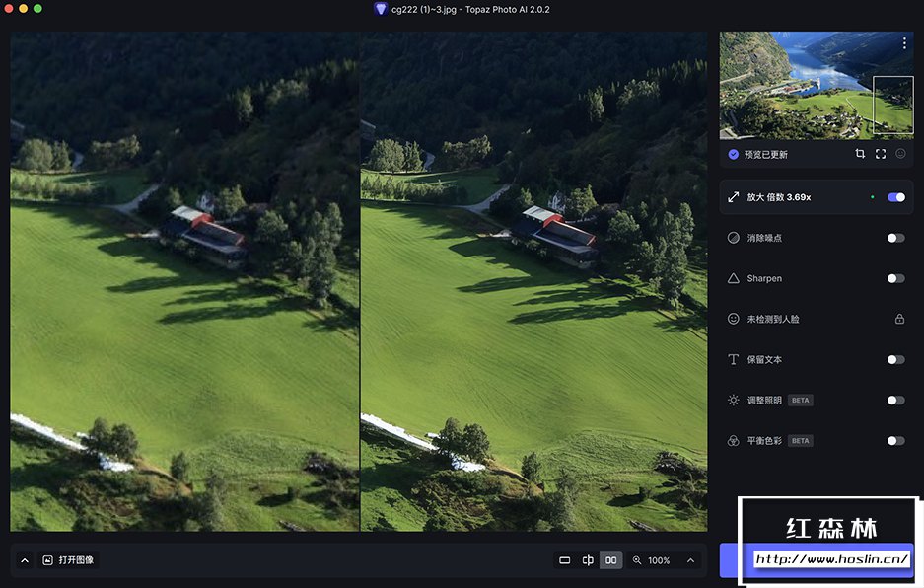Click the fullscreen expand icon

(x=881, y=154)
